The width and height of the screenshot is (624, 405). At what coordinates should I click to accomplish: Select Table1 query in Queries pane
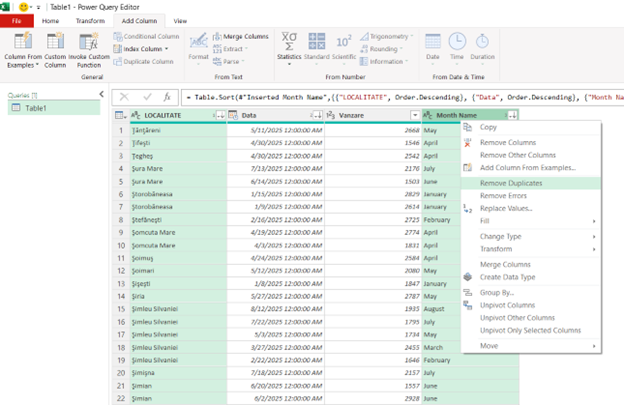(54, 108)
